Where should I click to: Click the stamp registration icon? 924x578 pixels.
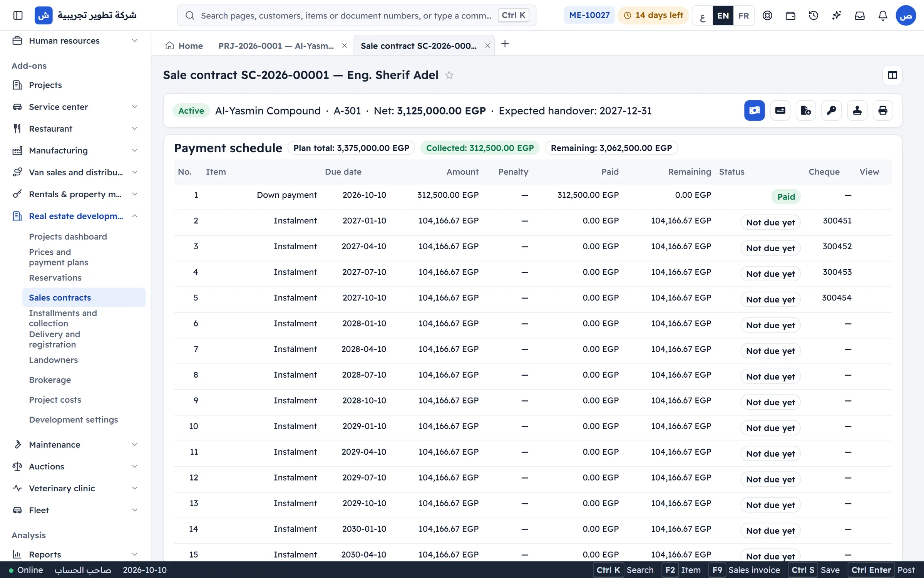(857, 111)
